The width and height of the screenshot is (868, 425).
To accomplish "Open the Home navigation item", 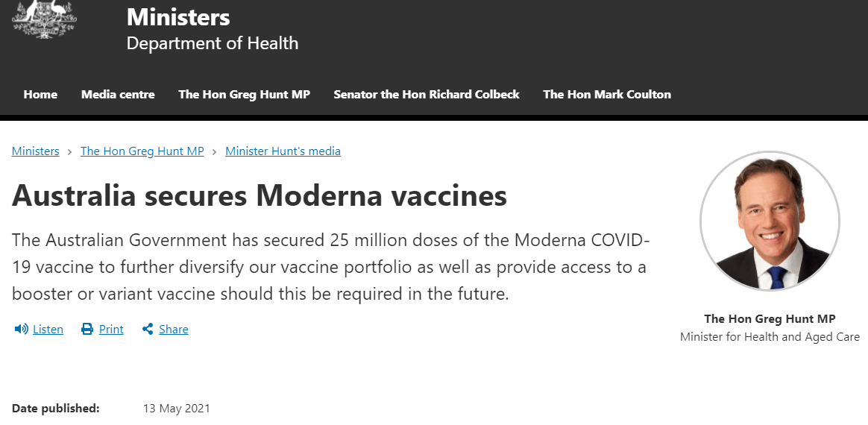I will [40, 95].
